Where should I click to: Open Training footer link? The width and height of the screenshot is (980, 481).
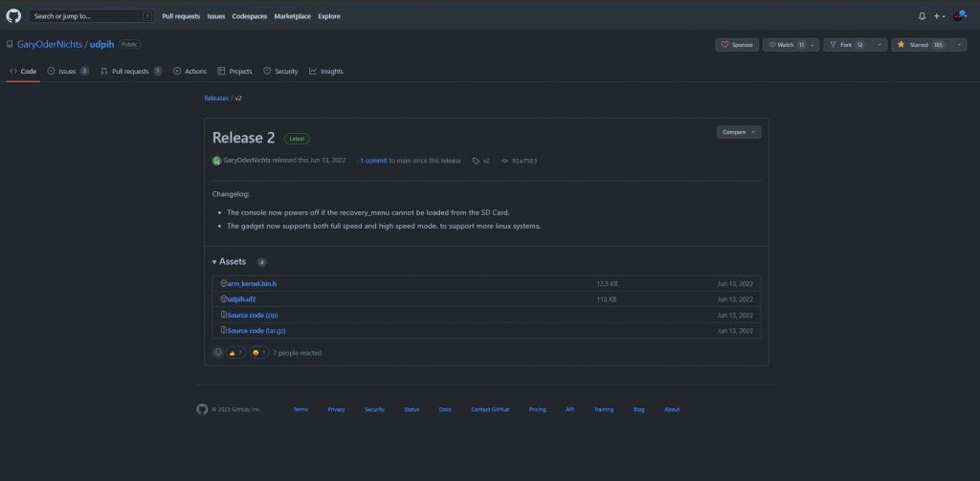point(604,410)
